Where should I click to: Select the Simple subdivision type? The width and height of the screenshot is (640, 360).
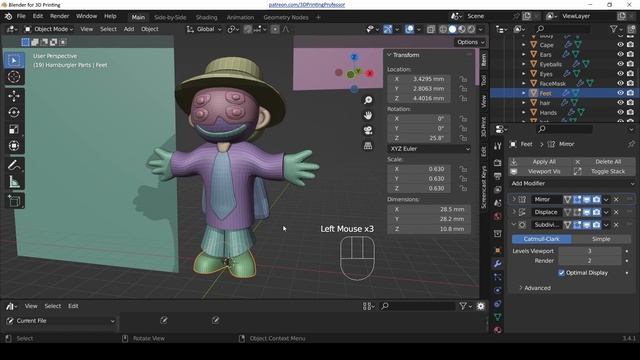[x=601, y=239]
